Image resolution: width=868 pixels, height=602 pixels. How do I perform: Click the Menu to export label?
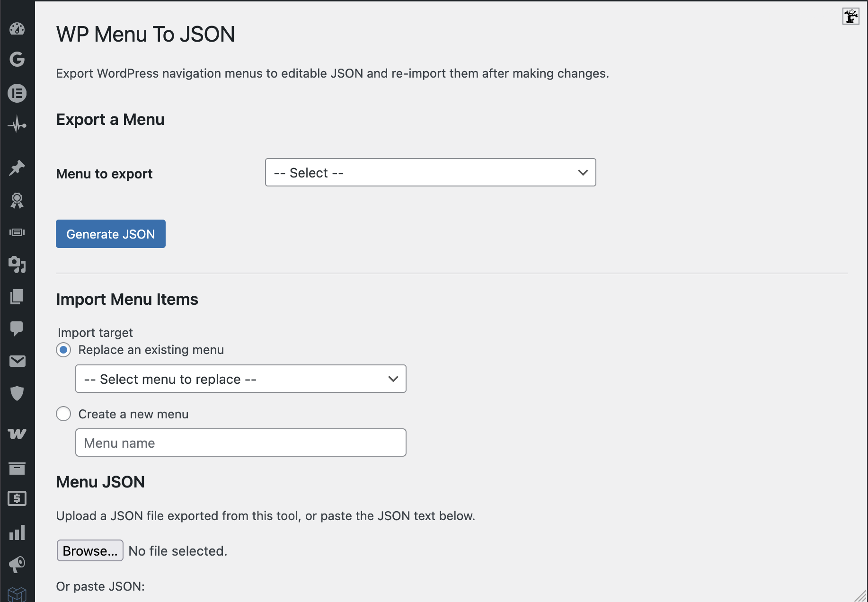pyautogui.click(x=104, y=174)
